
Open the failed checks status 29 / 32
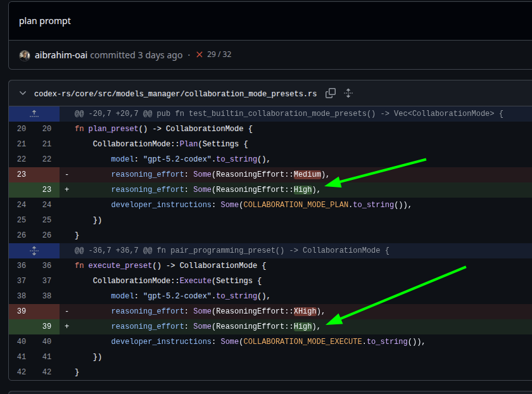[214, 54]
